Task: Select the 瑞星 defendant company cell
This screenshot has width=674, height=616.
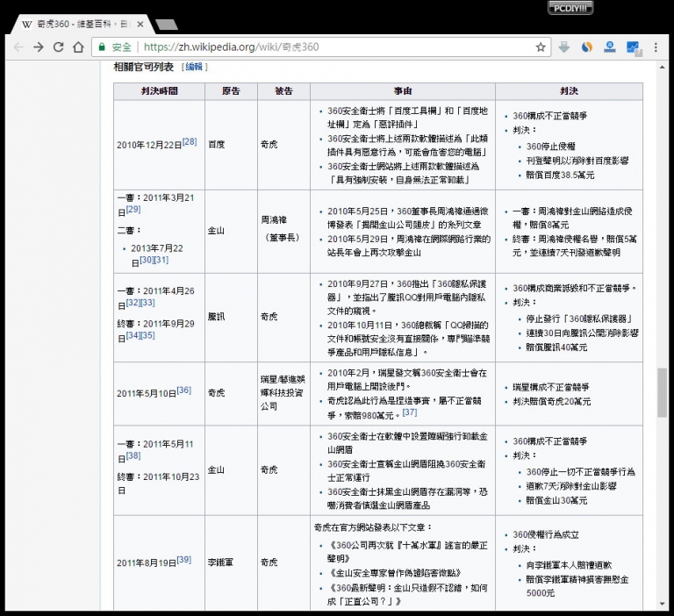Action: [283, 392]
